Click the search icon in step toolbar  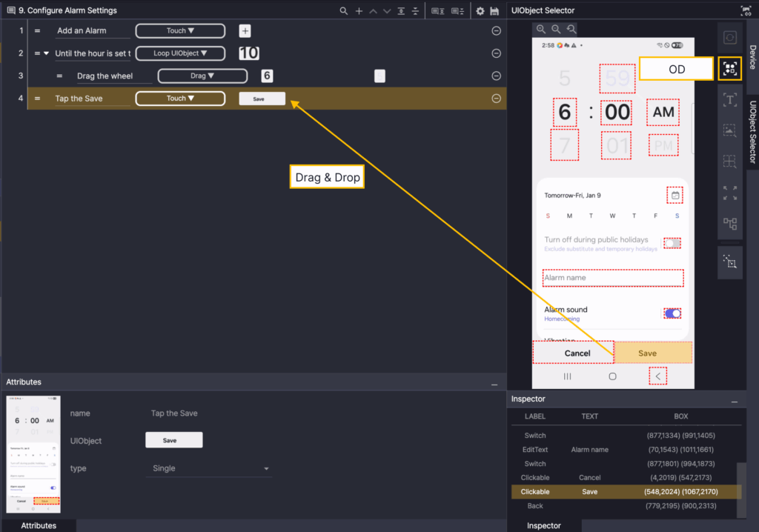343,11
